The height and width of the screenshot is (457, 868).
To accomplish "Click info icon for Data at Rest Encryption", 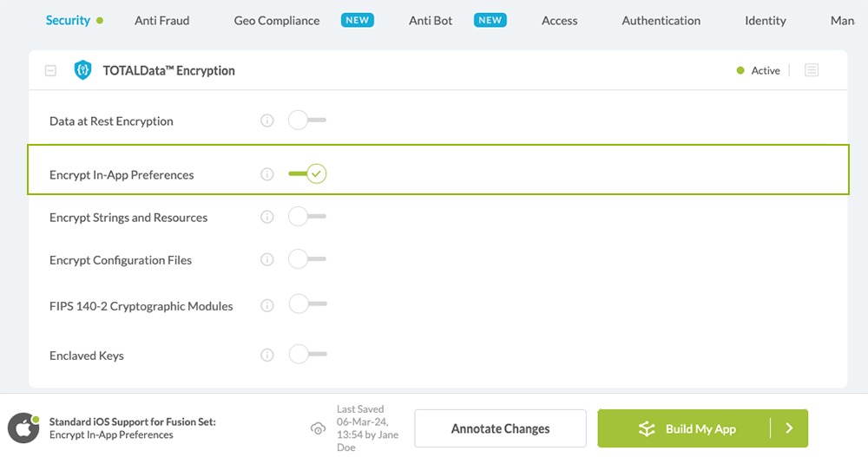I will tap(267, 121).
